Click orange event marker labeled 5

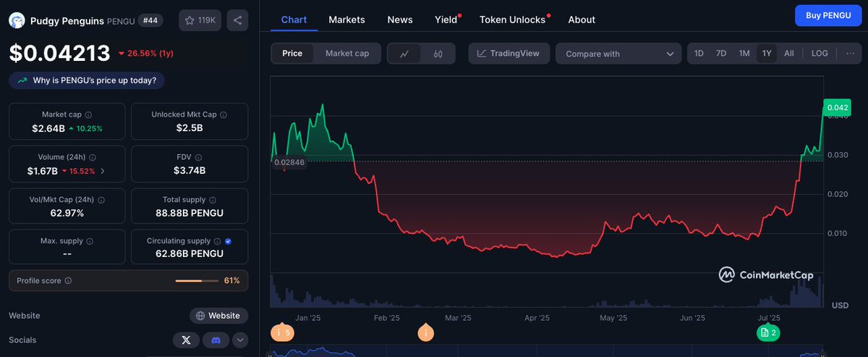282,332
